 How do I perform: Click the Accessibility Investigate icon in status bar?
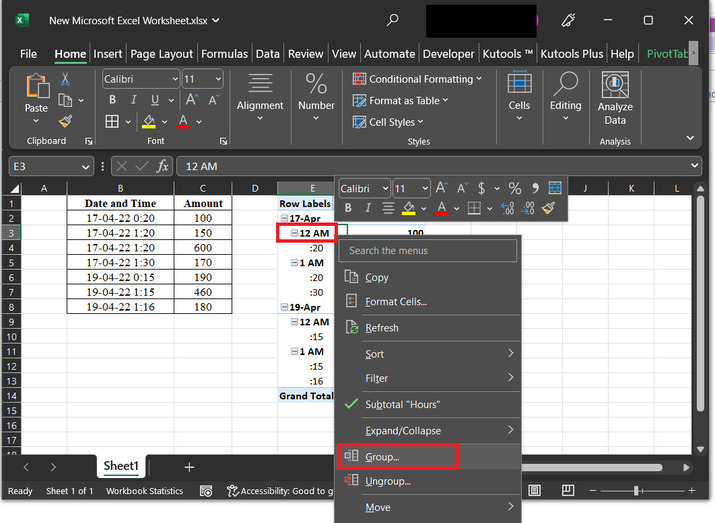coord(233,491)
